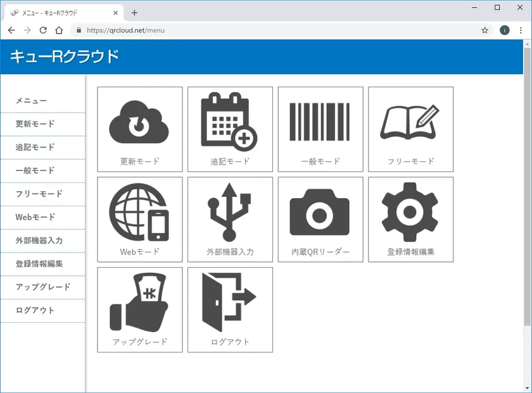532x393 pixels.
Task: Reload the page with the refresh button
Action: [43, 30]
